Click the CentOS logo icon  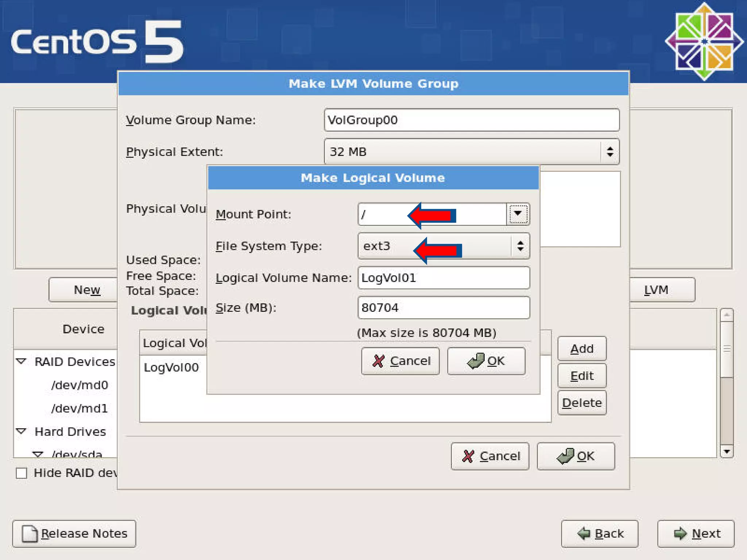[704, 41]
